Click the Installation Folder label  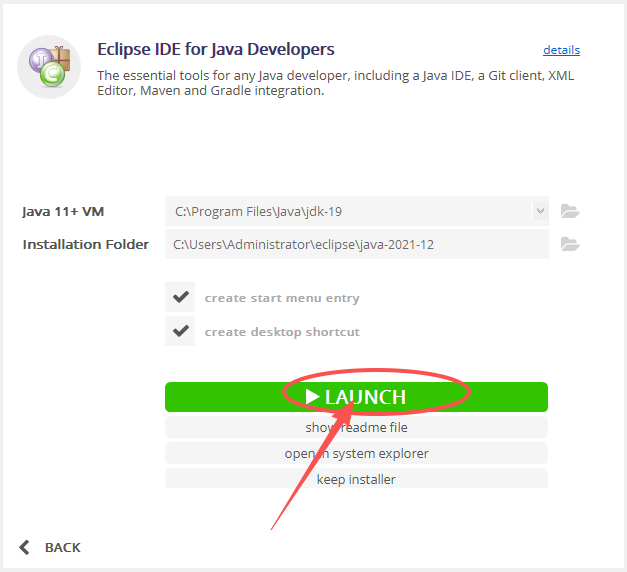[86, 244]
